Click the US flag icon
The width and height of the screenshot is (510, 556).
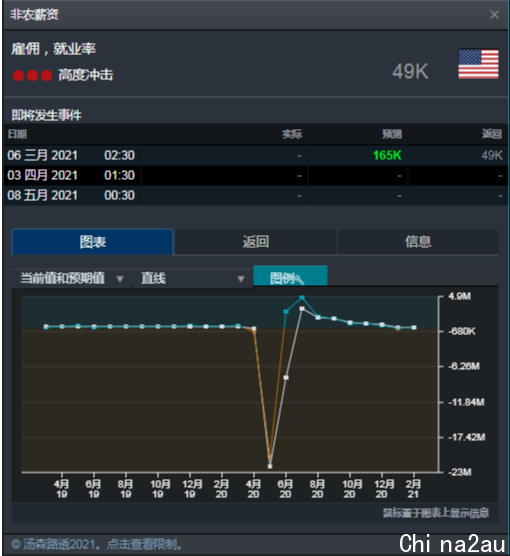[x=478, y=64]
